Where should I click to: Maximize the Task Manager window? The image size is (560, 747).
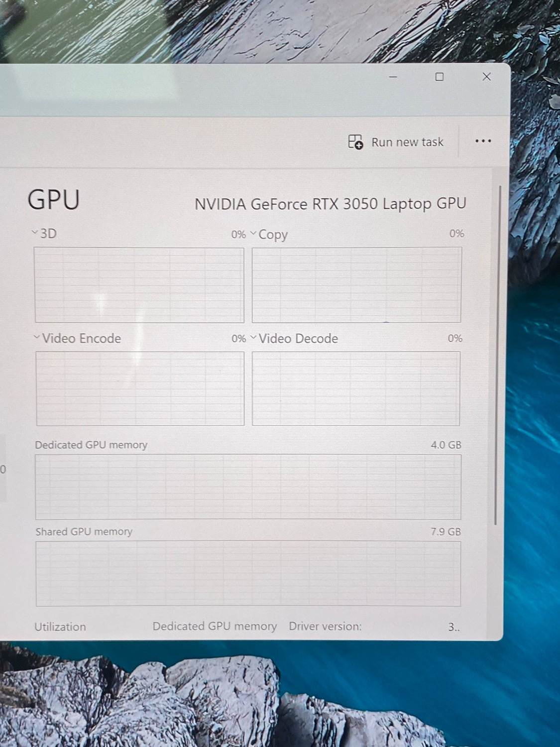(439, 77)
